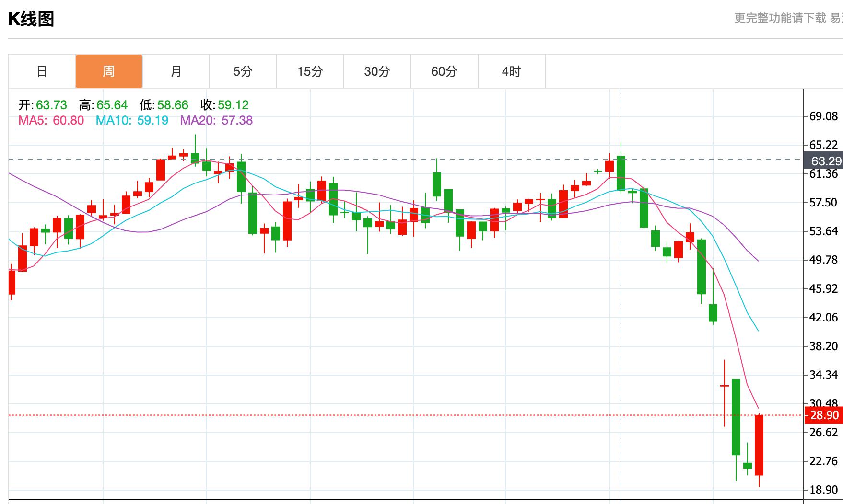
Task: Click the last red candlestick closing at 28.90
Action: [x=759, y=445]
